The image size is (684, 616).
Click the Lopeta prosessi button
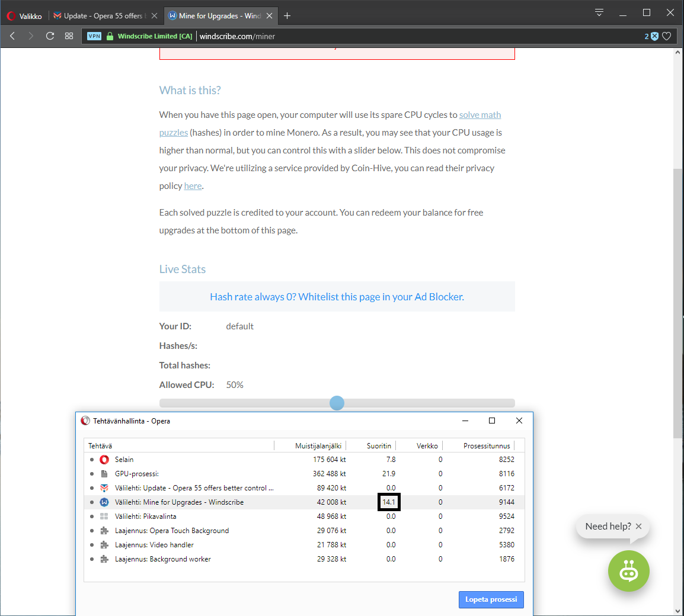(x=491, y=599)
